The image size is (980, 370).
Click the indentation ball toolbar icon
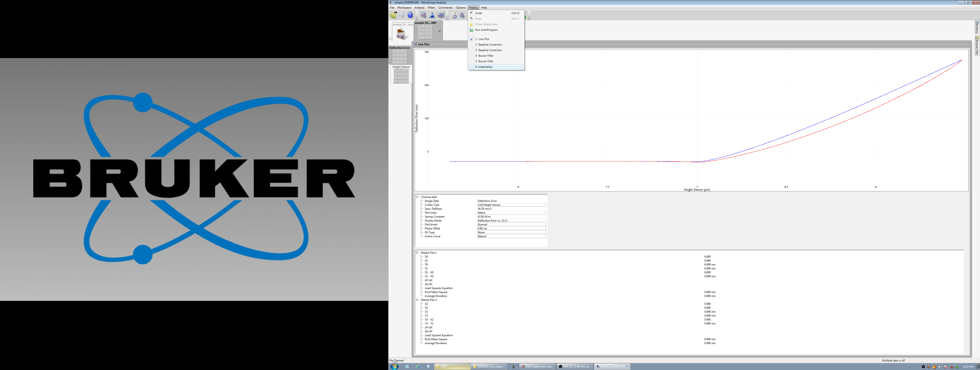pos(432,15)
